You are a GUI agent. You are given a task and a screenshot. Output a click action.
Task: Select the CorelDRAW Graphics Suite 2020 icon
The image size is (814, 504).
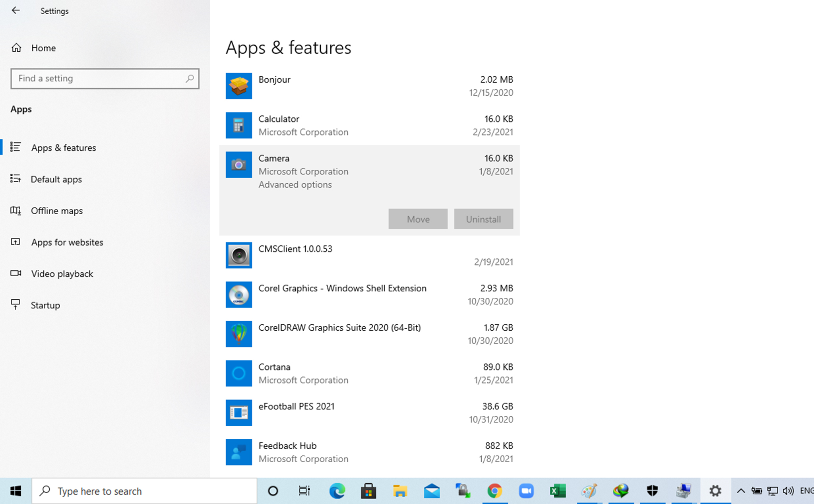click(x=238, y=334)
